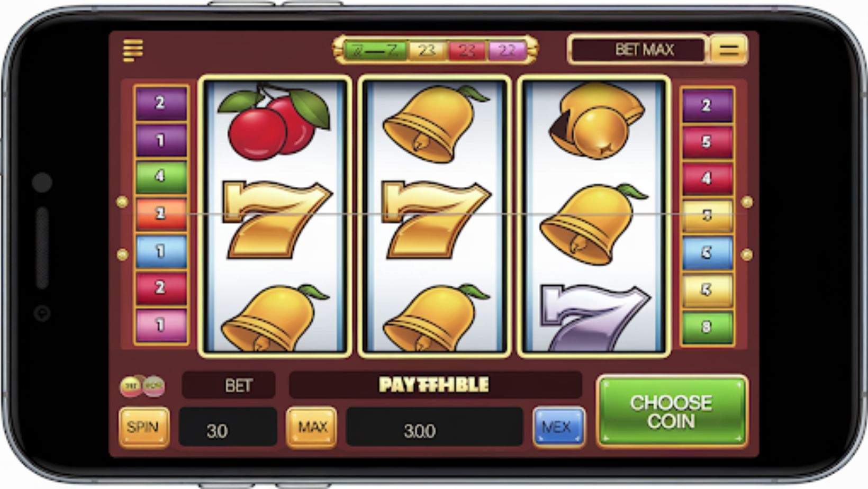Open the stacked-lines menu icon at top left
Viewport: 868px width, 489px height.
point(133,50)
